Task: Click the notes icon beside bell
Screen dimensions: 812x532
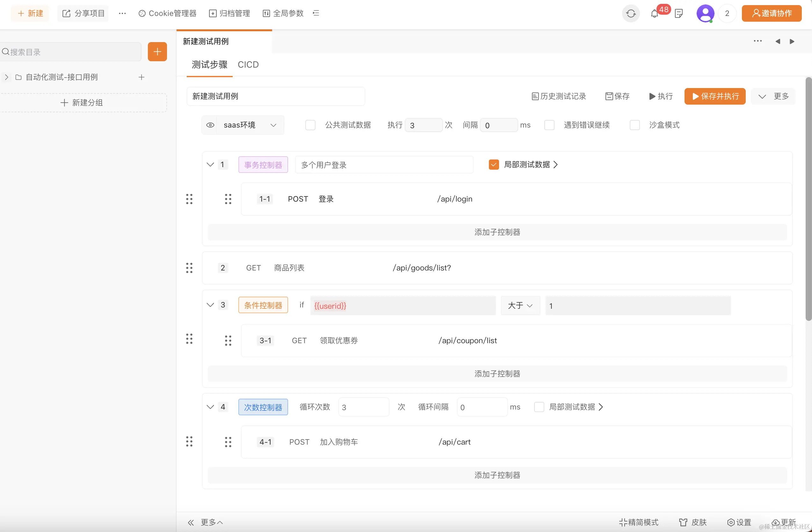Action: pyautogui.click(x=678, y=14)
